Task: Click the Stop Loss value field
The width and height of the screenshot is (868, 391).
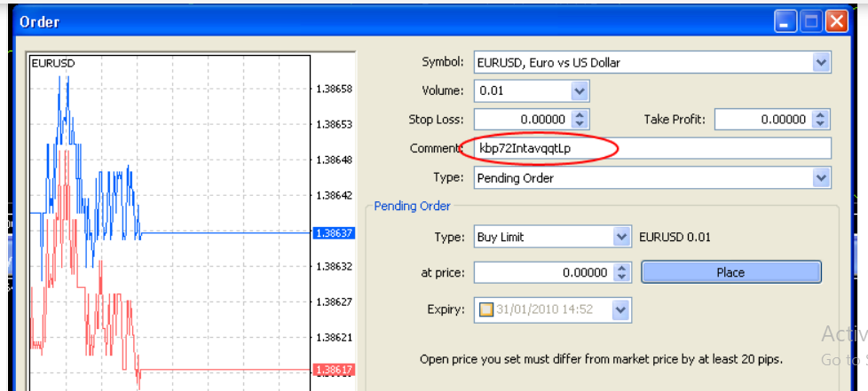Action: pyautogui.click(x=522, y=120)
